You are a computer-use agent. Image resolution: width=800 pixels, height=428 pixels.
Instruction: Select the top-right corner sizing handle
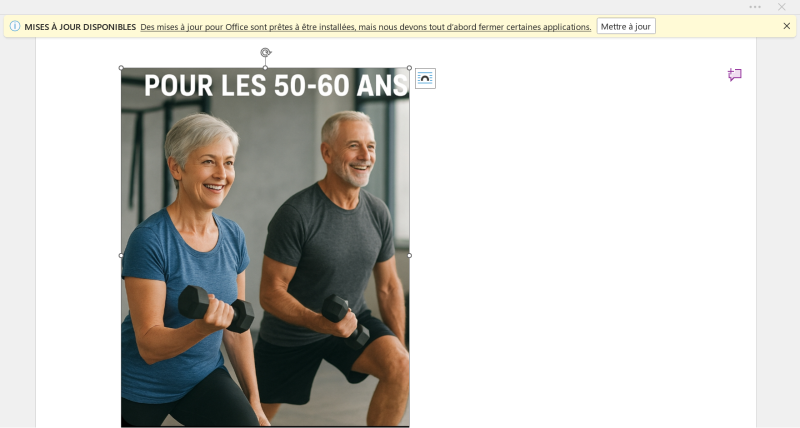(x=409, y=68)
